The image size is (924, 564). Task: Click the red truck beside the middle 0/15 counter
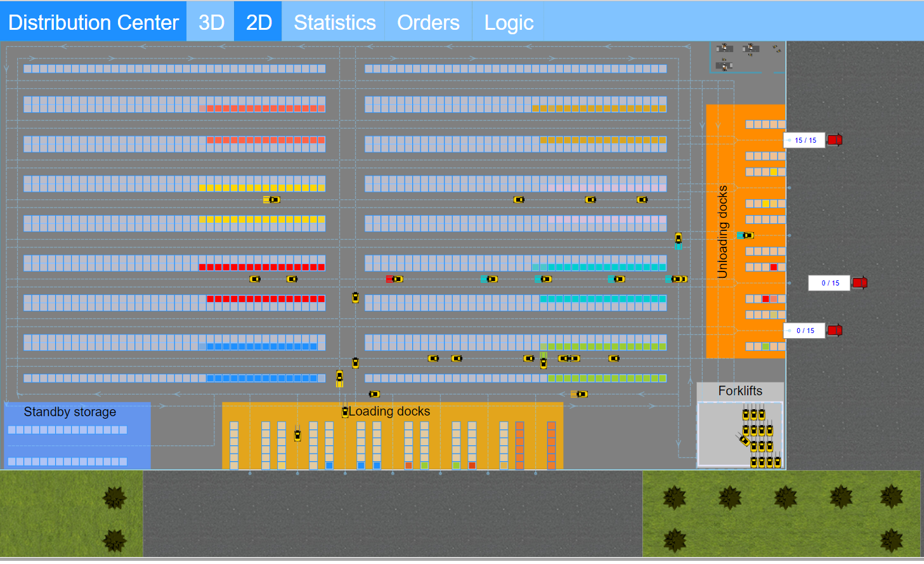860,282
